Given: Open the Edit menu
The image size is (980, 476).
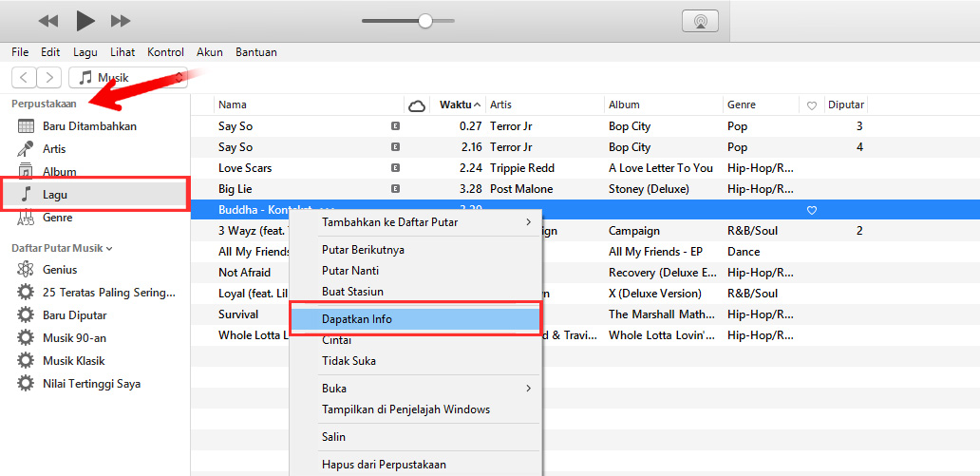Looking at the screenshot, I should (x=50, y=52).
